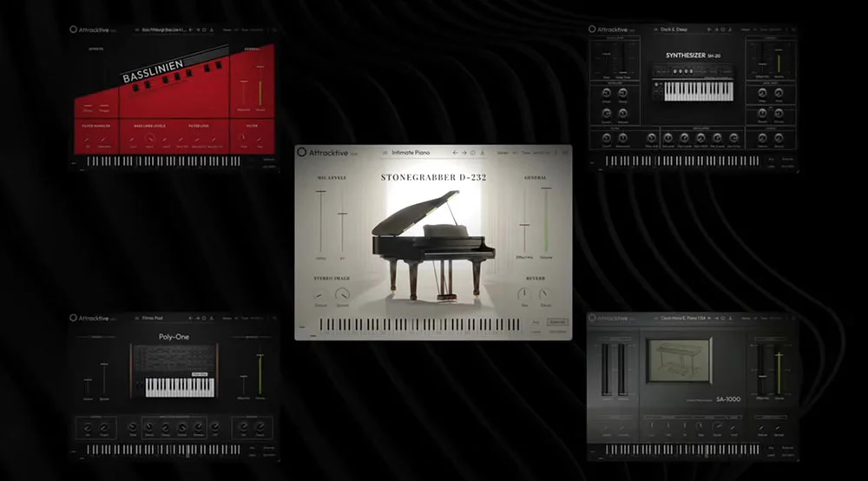This screenshot has height=481, width=868.
Task: Click the Reverb Decay knob on piano plugin
Action: [x=544, y=295]
